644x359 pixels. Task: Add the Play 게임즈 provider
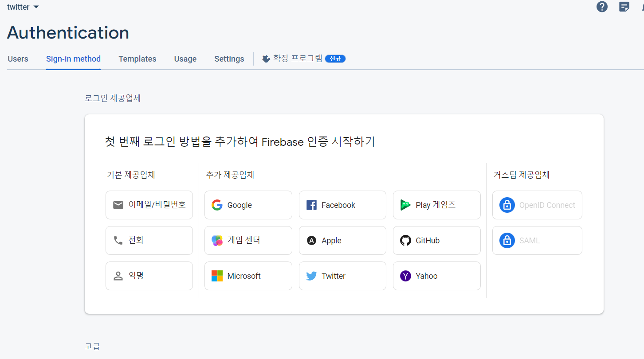[437, 205]
